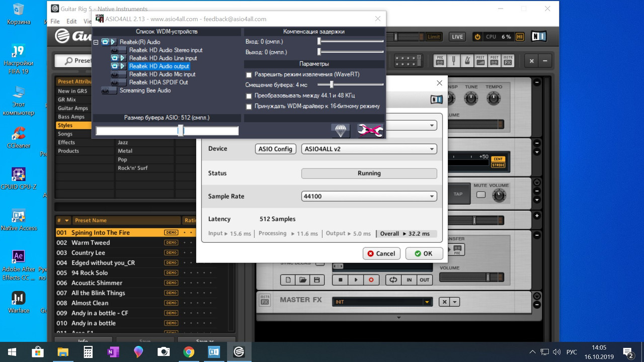Enable the WaveRT pull mode checkbox
The height and width of the screenshot is (362, 644).
pyautogui.click(x=249, y=74)
